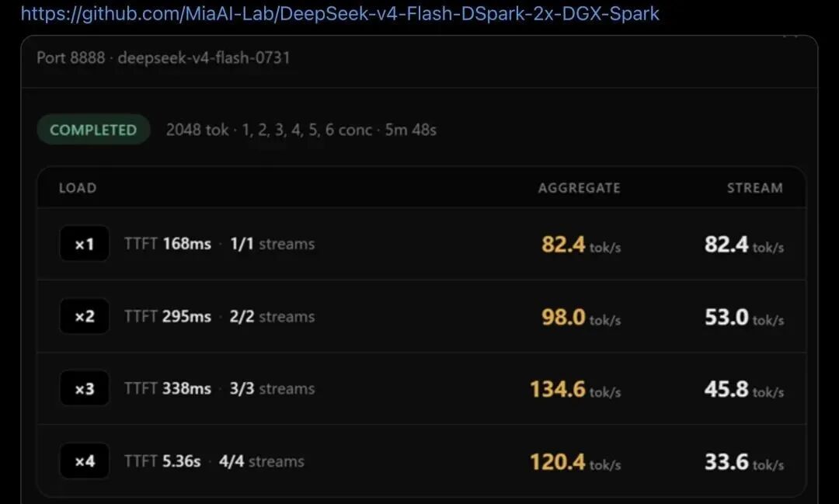This screenshot has width=839, height=504.
Task: Click the COMPLETED status badge
Action: click(93, 130)
